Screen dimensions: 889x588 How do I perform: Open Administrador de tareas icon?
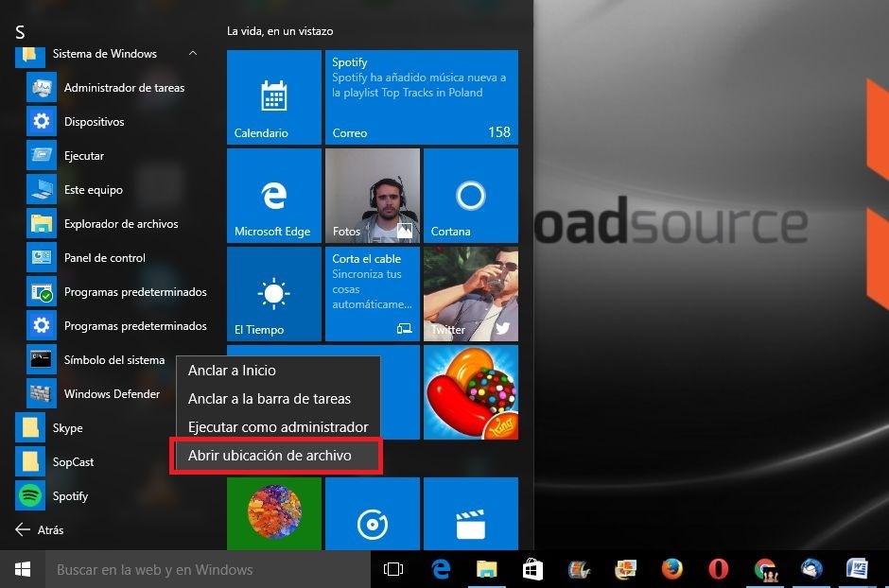point(42,88)
